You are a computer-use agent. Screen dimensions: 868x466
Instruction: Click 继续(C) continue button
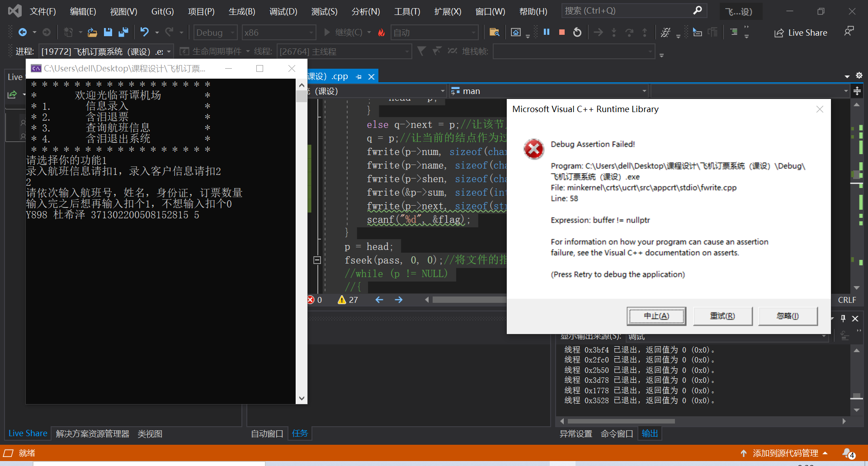344,33
